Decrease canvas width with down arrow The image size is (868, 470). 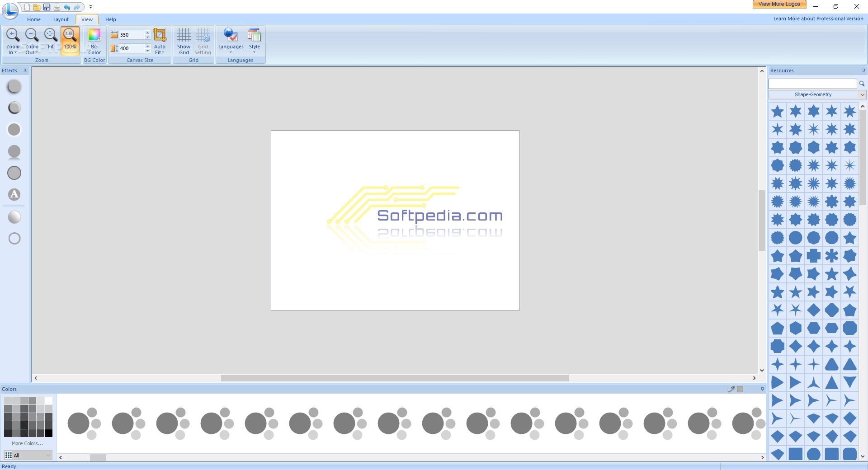[x=147, y=37]
